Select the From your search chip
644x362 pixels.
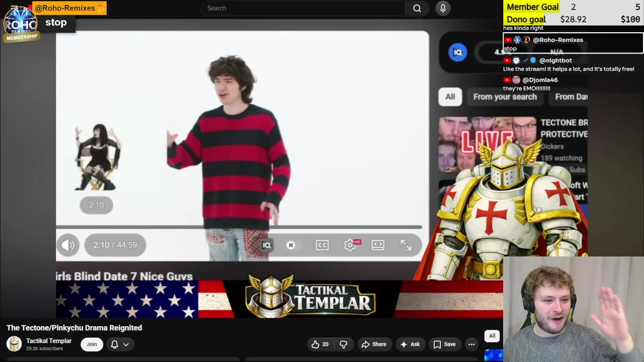click(505, 97)
